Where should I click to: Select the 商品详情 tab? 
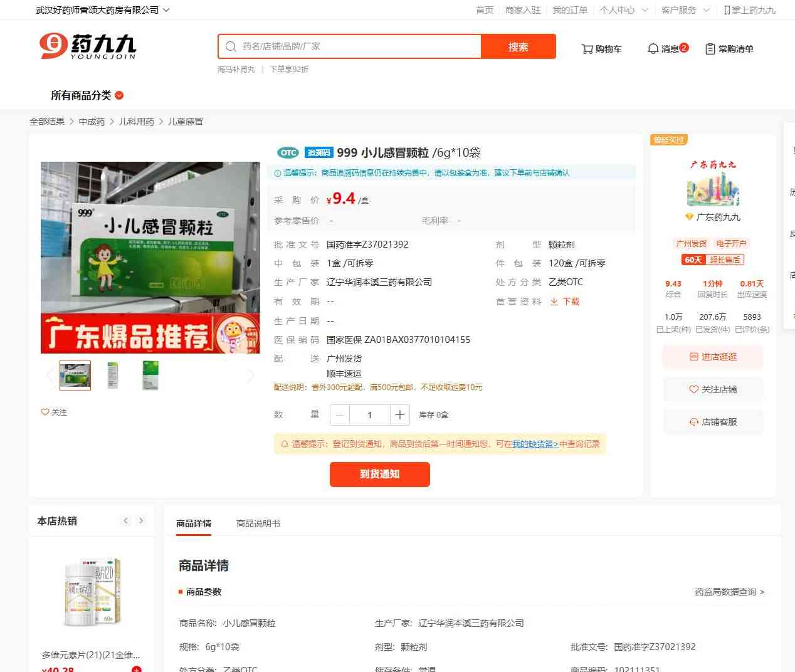(194, 523)
